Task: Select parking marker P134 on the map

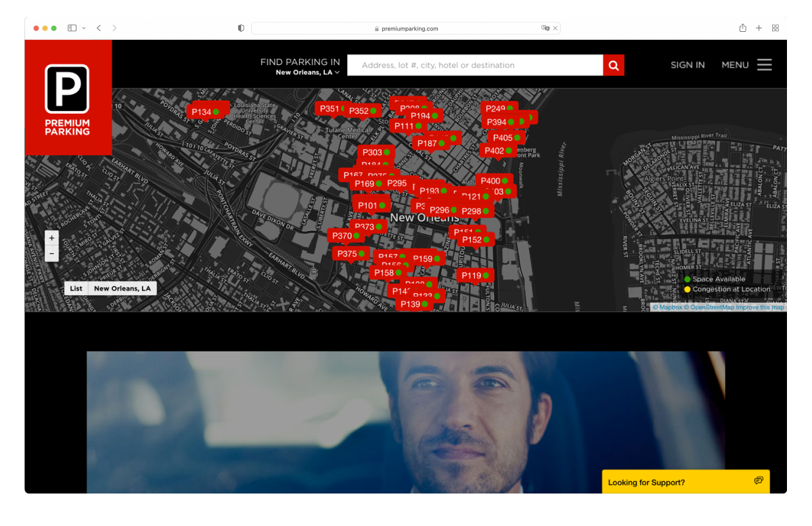Action: click(202, 112)
